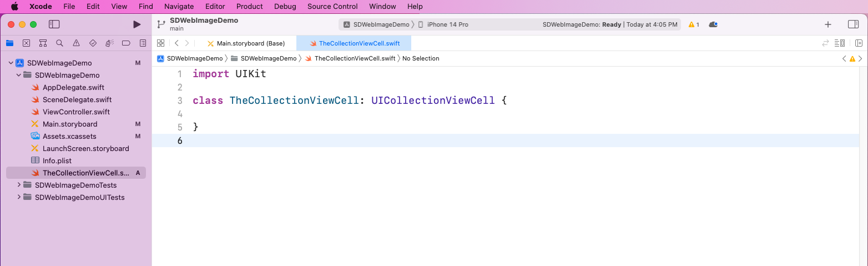Toggle code review changes arrows
The image size is (868, 266).
[x=825, y=43]
